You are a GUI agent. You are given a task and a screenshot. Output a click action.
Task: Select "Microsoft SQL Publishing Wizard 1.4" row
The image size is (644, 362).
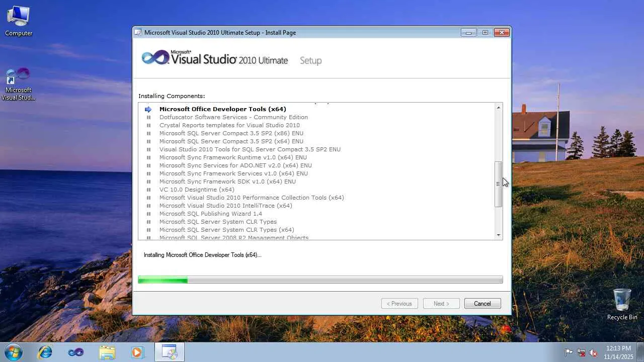coord(211,214)
